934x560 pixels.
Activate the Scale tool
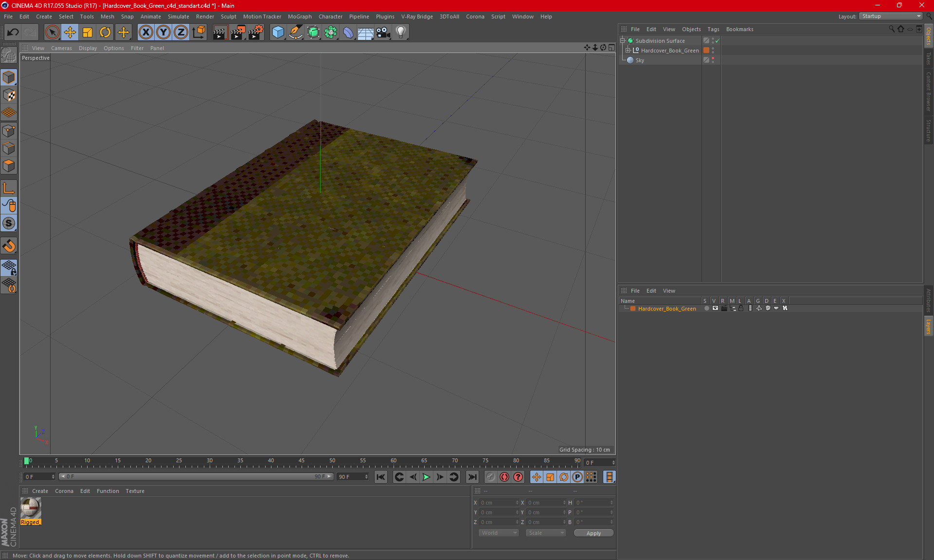[x=88, y=33]
